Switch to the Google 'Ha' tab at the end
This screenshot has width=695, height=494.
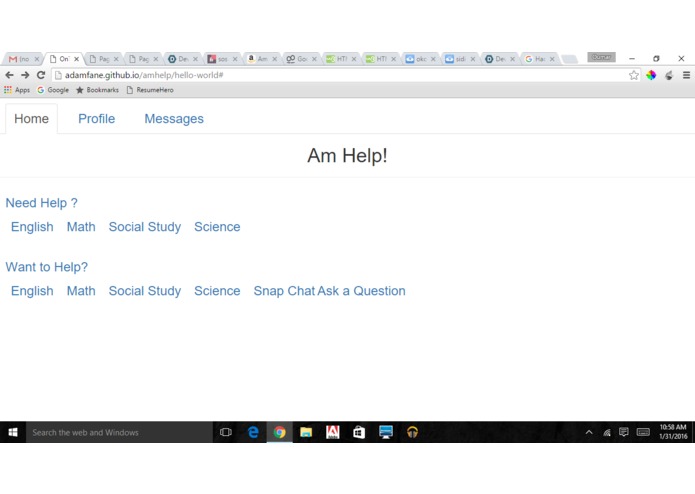539,59
